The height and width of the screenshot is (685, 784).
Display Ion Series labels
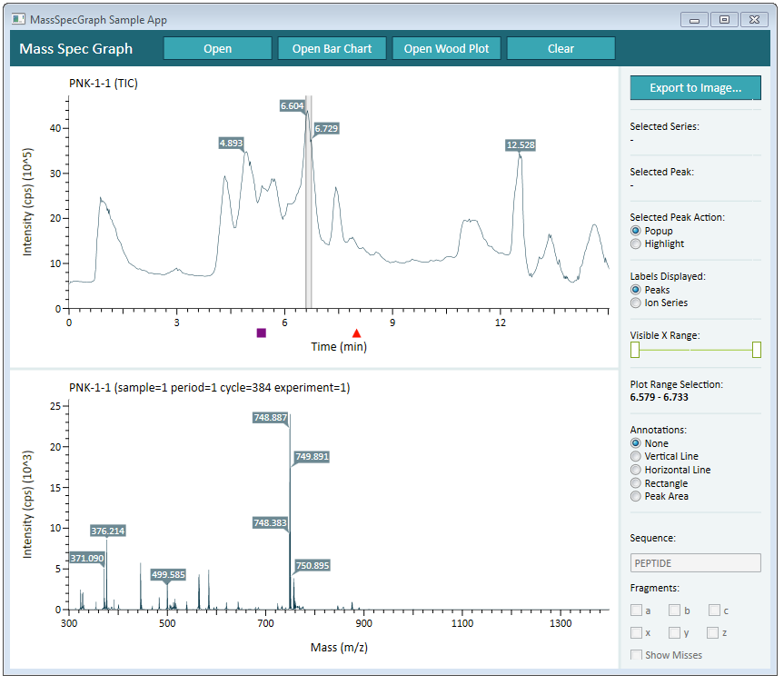[636, 303]
